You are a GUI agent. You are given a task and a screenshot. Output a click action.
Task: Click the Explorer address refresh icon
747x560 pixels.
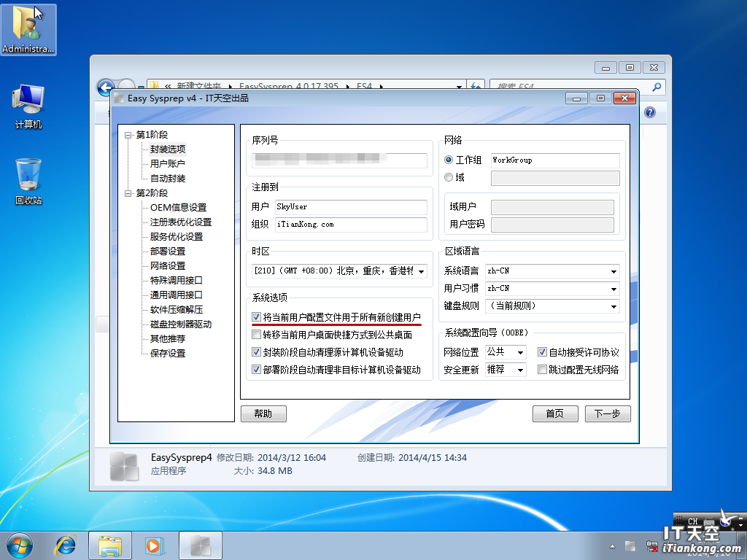pos(476,86)
